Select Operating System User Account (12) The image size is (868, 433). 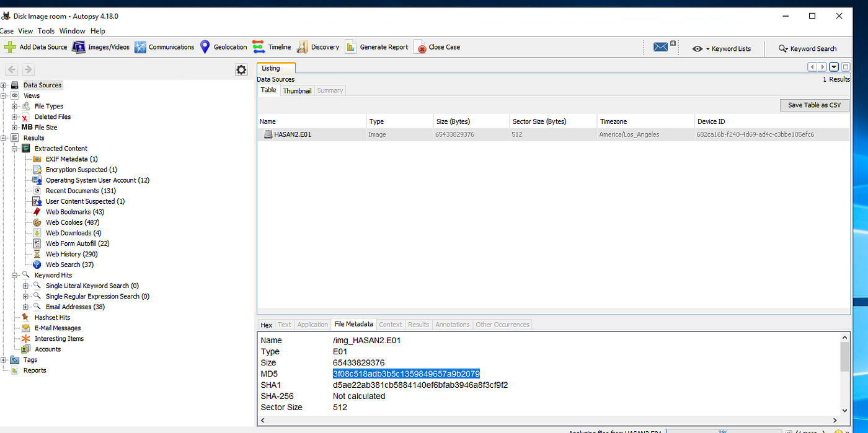pyautogui.click(x=97, y=180)
